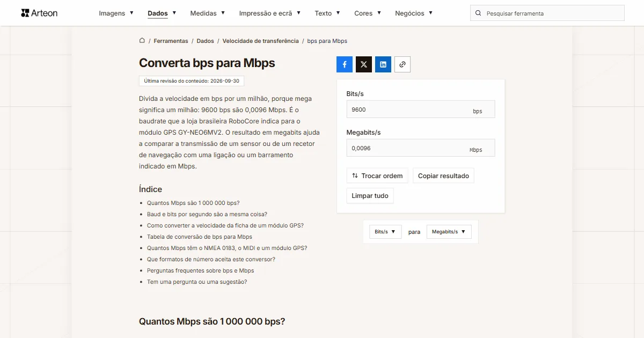
Task: Click the Arteon logo
Action: (x=39, y=13)
